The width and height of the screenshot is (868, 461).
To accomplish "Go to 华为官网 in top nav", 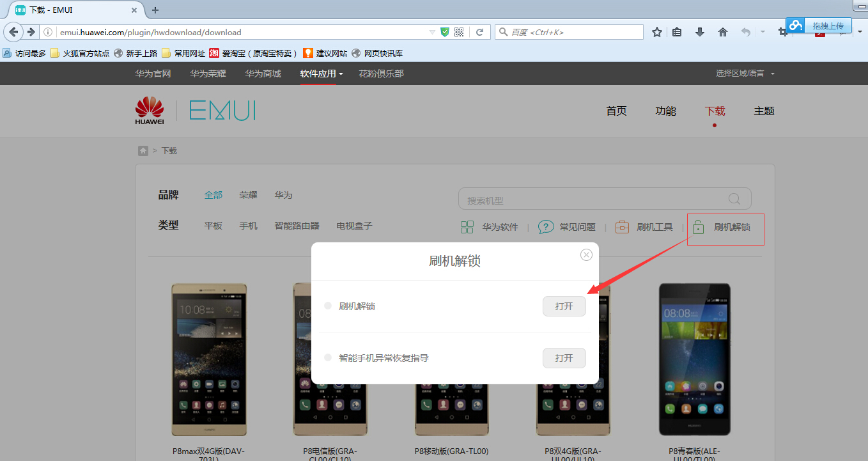I will tap(153, 74).
